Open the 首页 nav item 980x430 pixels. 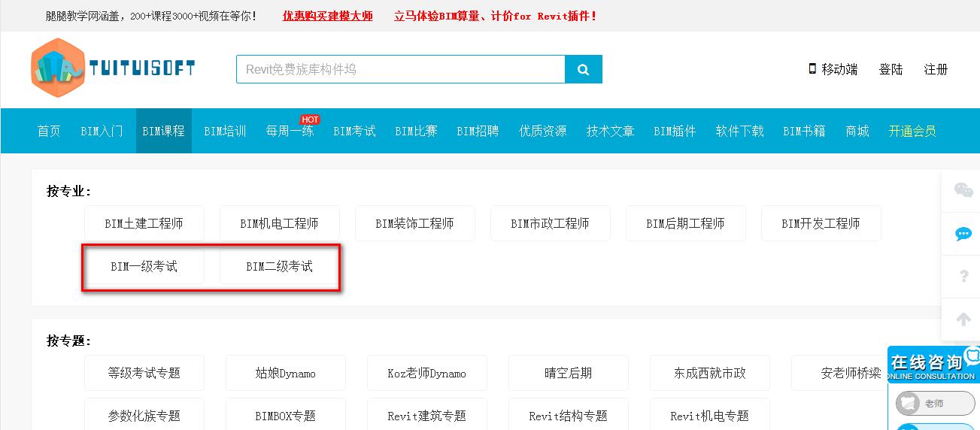pyautogui.click(x=49, y=131)
